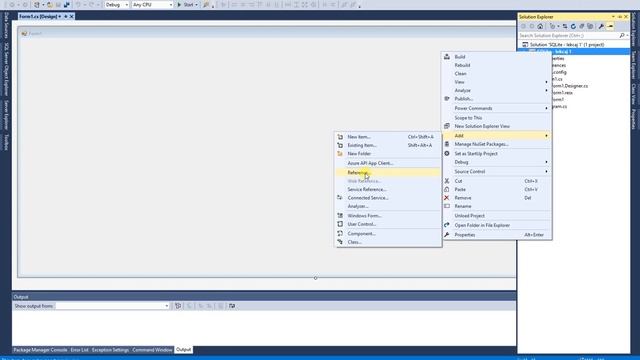Click Service Reference... in Add submenu
The width and height of the screenshot is (640, 360).
tap(388, 189)
